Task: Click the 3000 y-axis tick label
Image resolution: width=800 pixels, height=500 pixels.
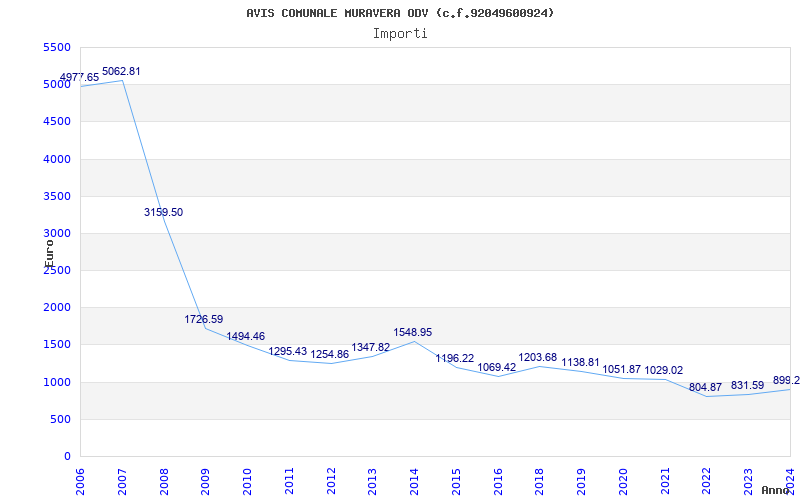Action: [x=57, y=233]
